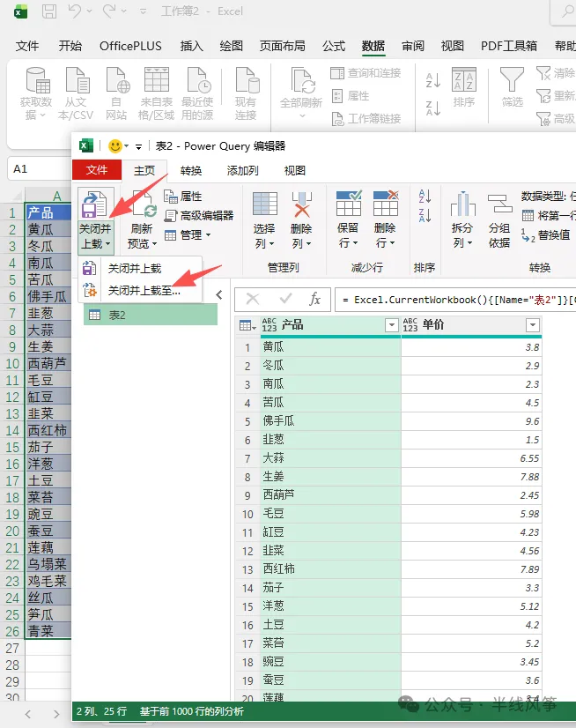Click 现有连接 in the Excel ribbon
576x728 pixels.
[246, 93]
